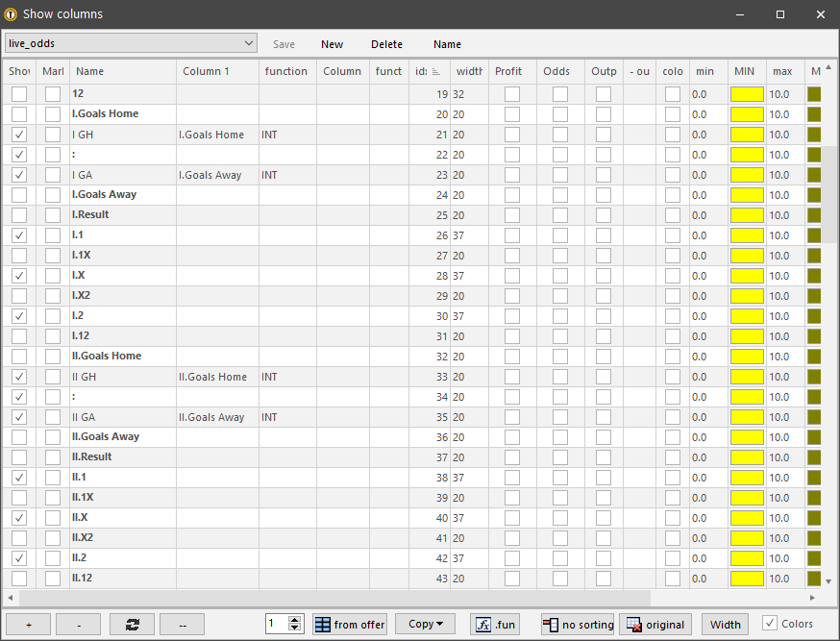This screenshot has width=840, height=641.
Task: Open the Copy dropdown menu
Action: [425, 624]
